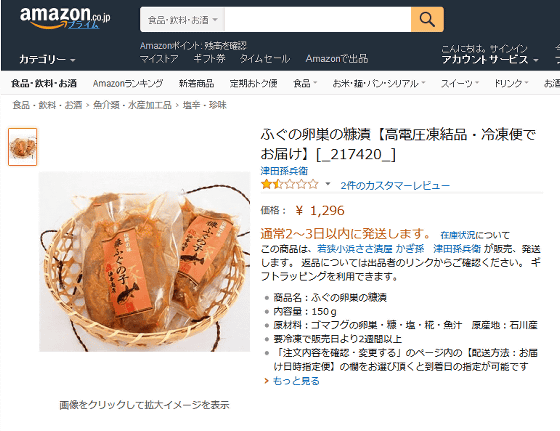The width and height of the screenshot is (560, 431).
Task: Expand the rating breakdown arrow next to stars
Action: [x=328, y=184]
